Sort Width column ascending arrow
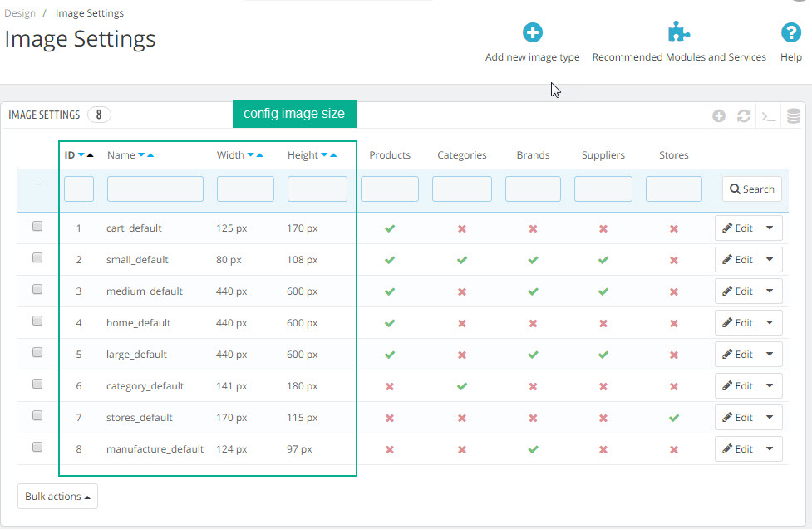Image resolution: width=812 pixels, height=529 pixels. pos(259,154)
